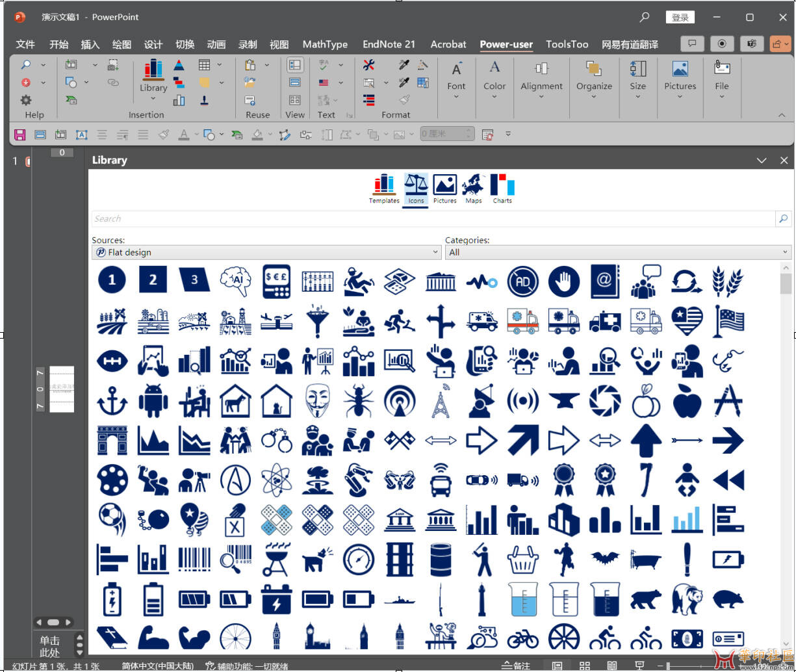Click the search magnifier in Library panel

pos(783,219)
